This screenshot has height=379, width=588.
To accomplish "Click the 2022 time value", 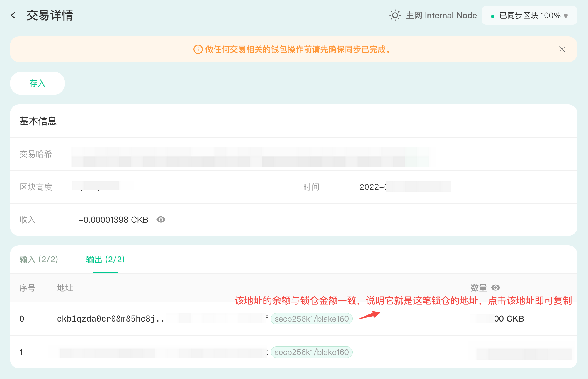I will click(405, 187).
